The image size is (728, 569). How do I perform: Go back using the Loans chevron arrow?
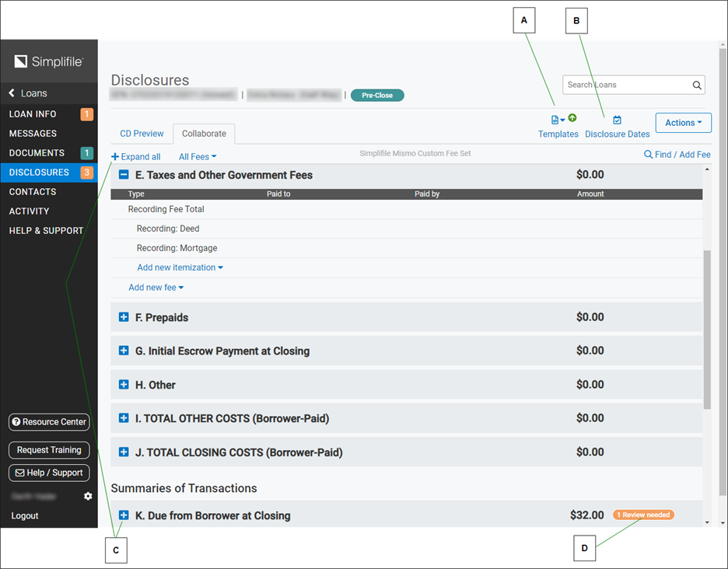point(12,93)
